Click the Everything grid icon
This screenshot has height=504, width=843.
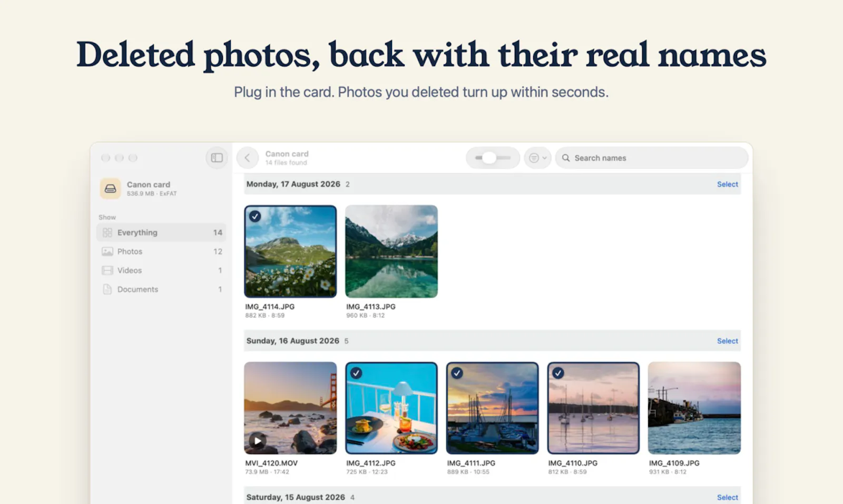[107, 232]
